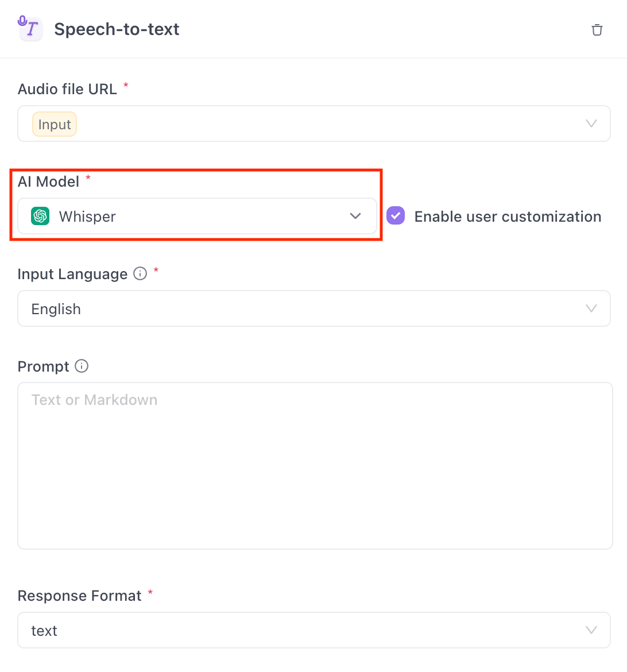Click the Response Format label
627x672 pixels.
(x=80, y=596)
